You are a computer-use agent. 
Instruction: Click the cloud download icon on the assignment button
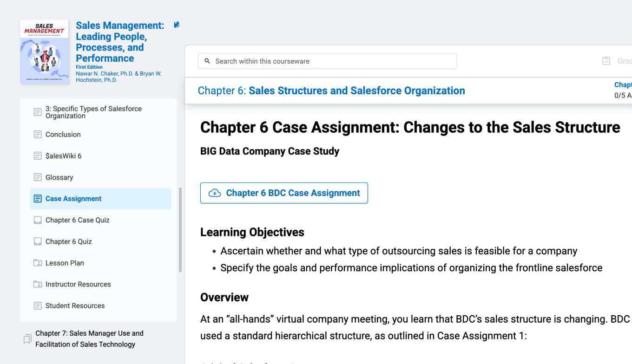215,193
